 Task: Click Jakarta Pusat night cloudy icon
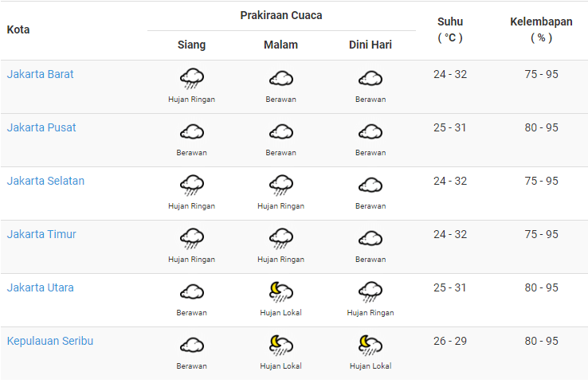coord(280,131)
